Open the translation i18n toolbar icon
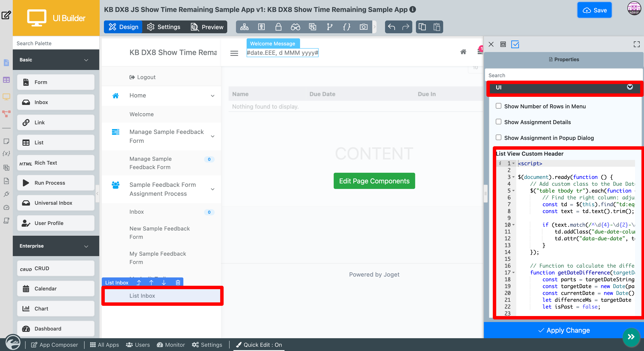The image size is (644, 351). coord(312,27)
